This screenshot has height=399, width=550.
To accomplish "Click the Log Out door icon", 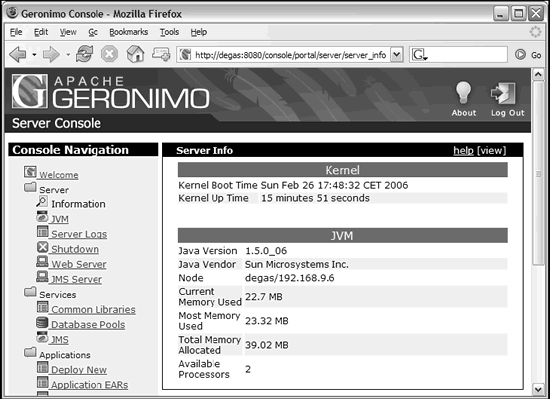I will point(503,93).
